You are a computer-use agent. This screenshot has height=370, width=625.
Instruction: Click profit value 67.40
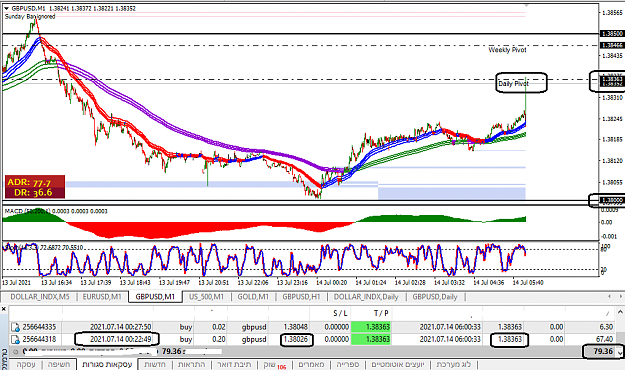click(x=604, y=339)
